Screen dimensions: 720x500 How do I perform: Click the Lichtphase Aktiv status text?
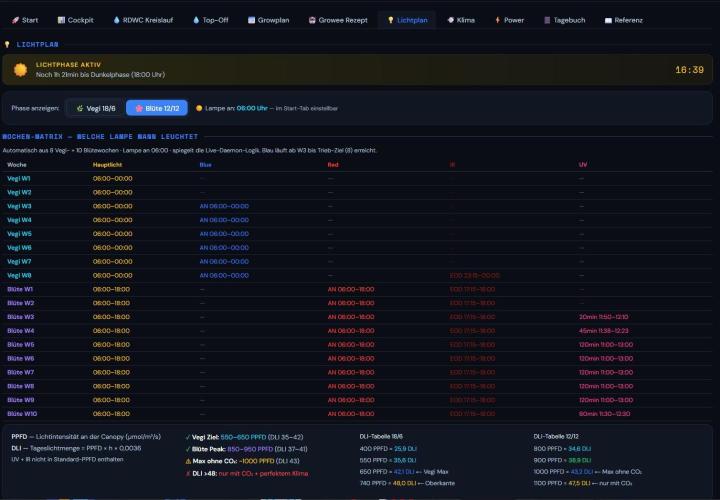[68, 65]
